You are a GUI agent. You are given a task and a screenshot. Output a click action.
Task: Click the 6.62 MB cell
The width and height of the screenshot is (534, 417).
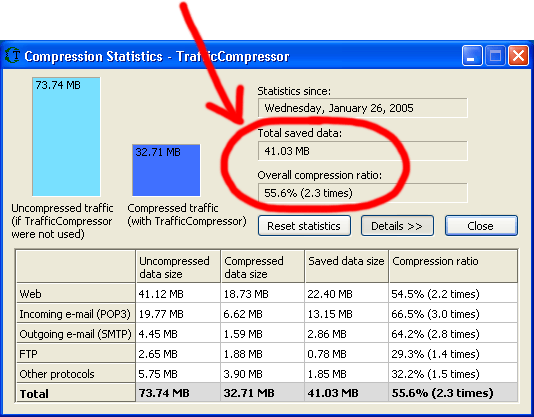pos(263,314)
